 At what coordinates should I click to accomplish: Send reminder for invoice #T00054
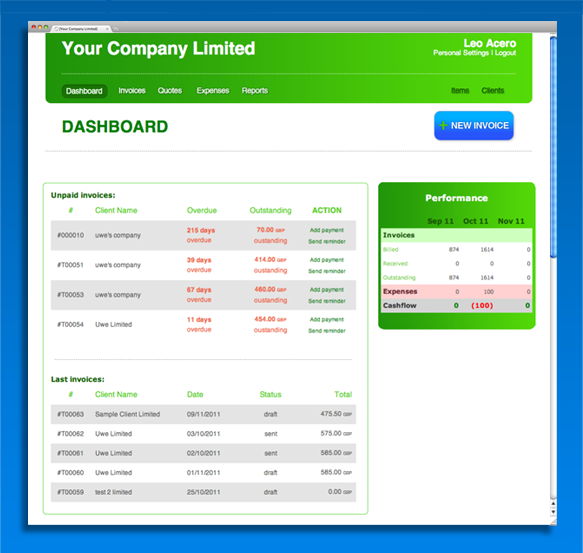[x=326, y=331]
